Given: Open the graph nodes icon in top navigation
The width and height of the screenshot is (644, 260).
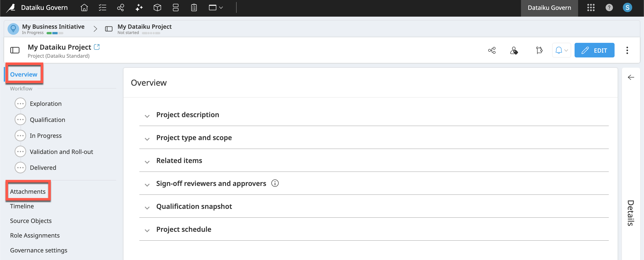Looking at the screenshot, I should (120, 8).
